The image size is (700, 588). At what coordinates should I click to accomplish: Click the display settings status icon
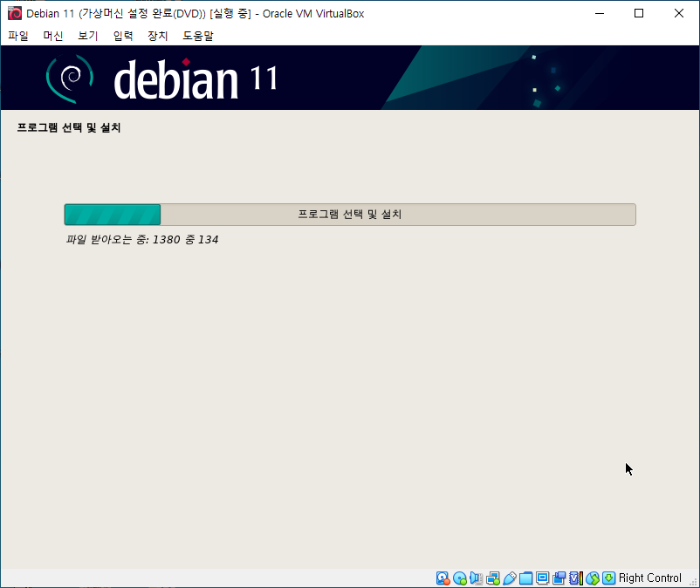tap(542, 578)
